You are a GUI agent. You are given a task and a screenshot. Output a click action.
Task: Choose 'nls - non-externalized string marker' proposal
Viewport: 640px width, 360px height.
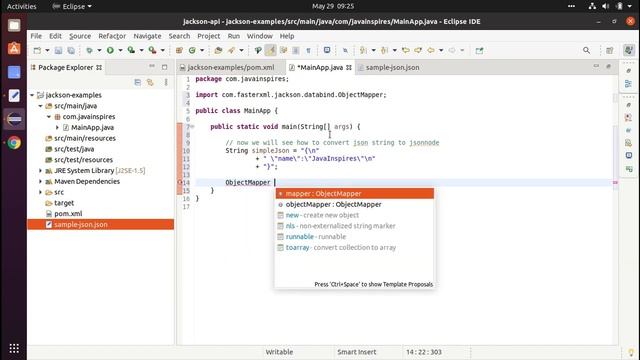click(355, 226)
